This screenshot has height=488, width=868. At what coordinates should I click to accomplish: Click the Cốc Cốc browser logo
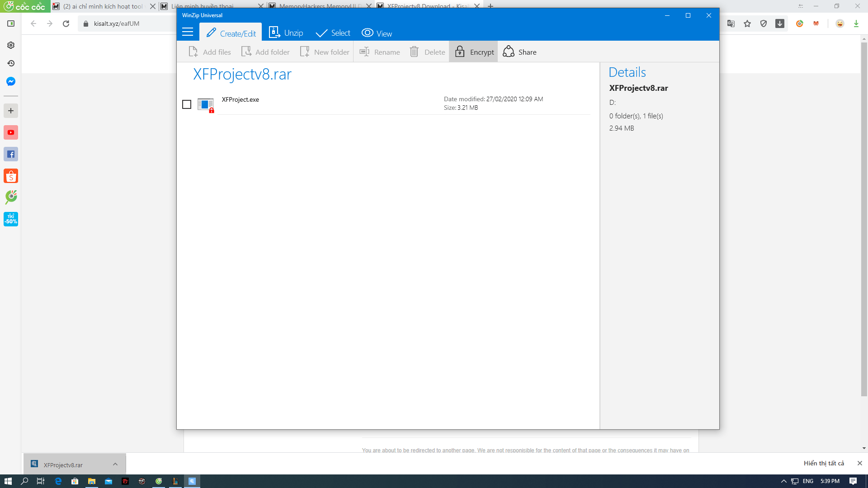pyautogui.click(x=25, y=6)
